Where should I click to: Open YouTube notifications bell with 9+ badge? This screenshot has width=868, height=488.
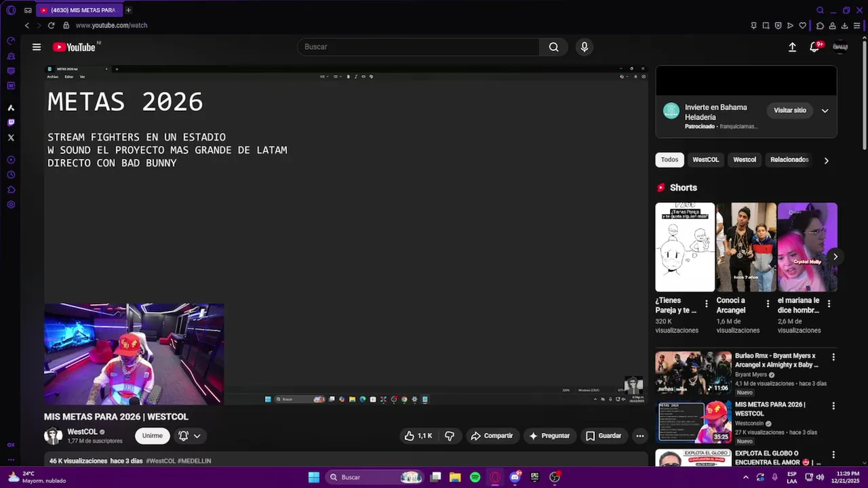point(814,47)
